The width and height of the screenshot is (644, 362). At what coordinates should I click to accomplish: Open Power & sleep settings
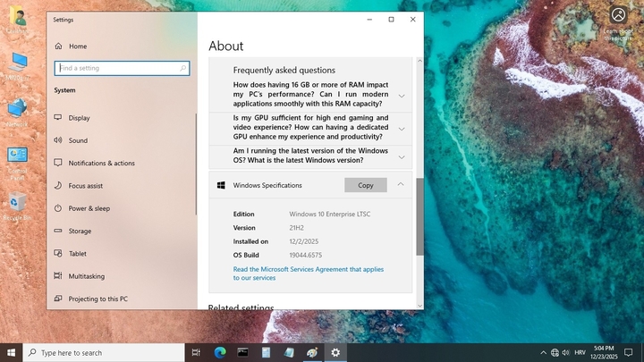point(89,208)
